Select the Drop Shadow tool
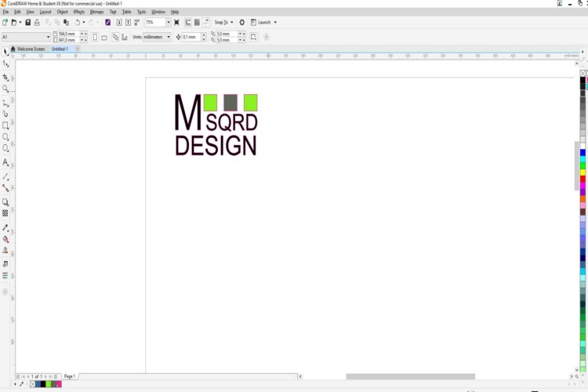The height and width of the screenshot is (392, 588). click(x=5, y=202)
